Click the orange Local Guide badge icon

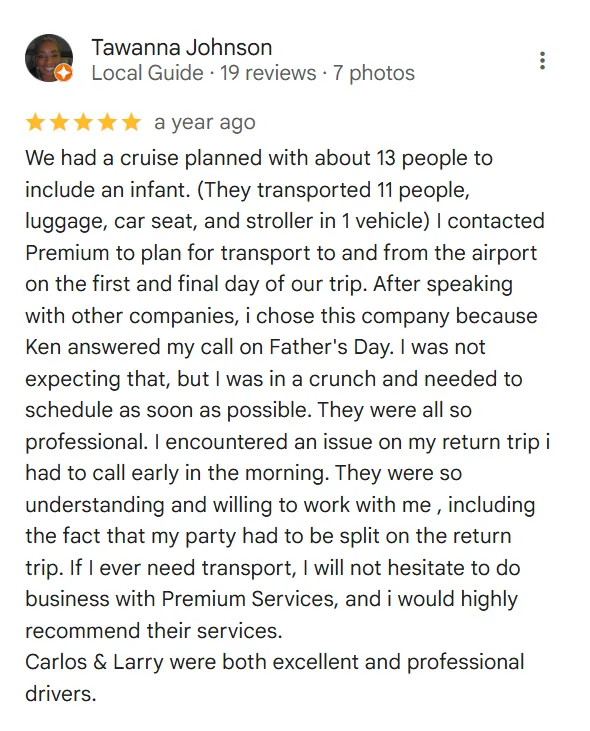click(63, 73)
